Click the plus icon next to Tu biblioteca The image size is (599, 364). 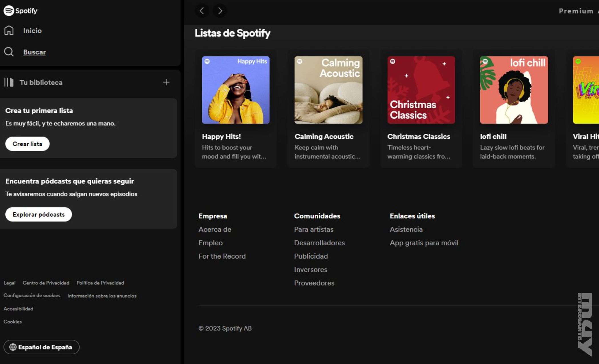click(x=166, y=82)
